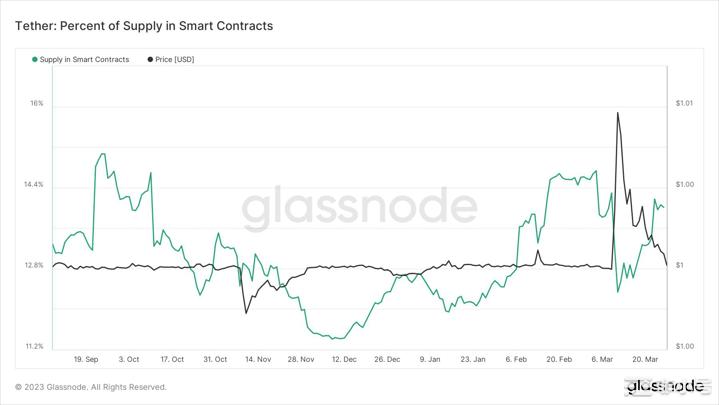
Task: Click the $1 label on the right axis
Action: pos(679,266)
